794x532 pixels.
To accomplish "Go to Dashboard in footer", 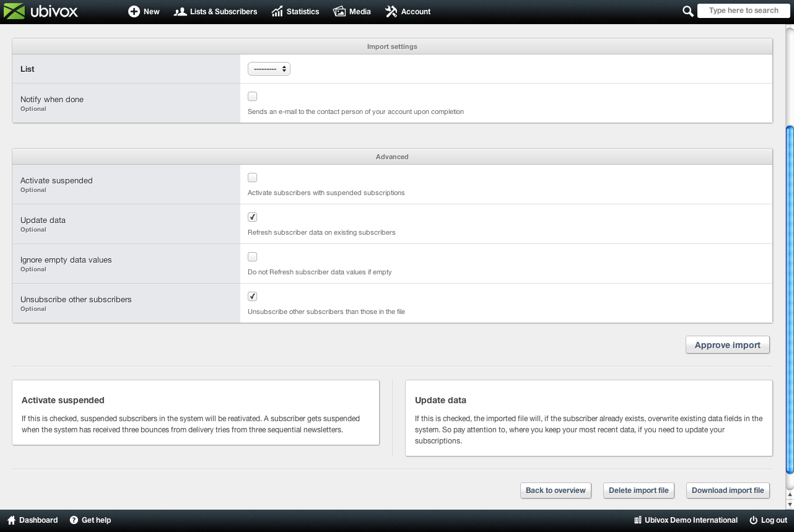I will click(32, 520).
